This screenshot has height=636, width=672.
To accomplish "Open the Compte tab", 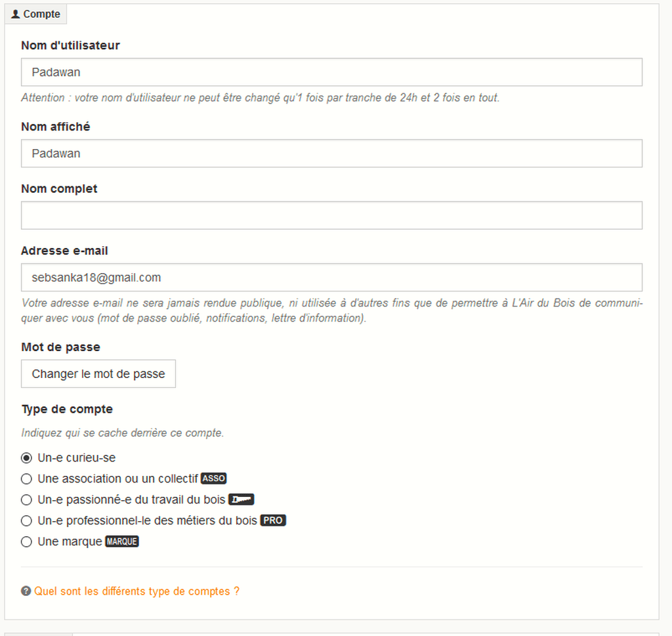I will 36,14.
